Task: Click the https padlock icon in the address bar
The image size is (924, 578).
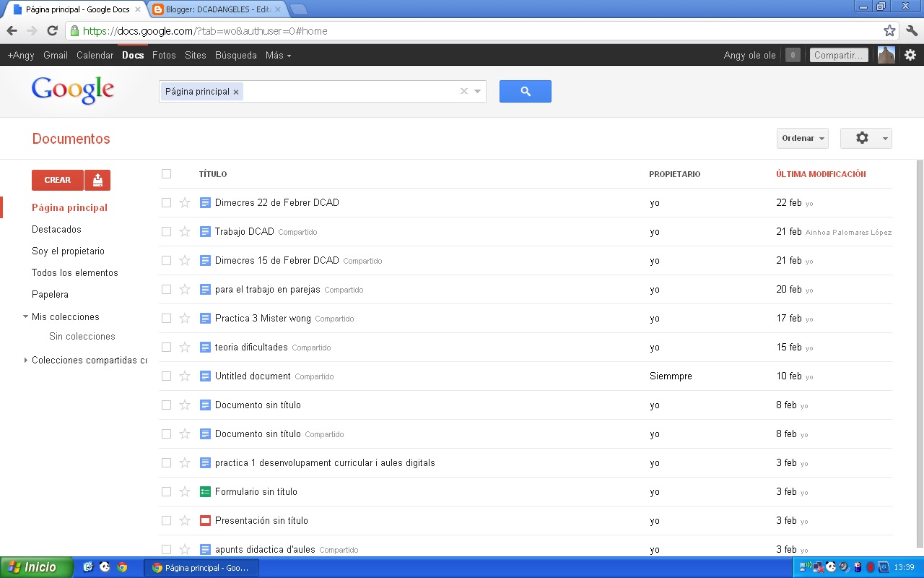Action: click(74, 31)
